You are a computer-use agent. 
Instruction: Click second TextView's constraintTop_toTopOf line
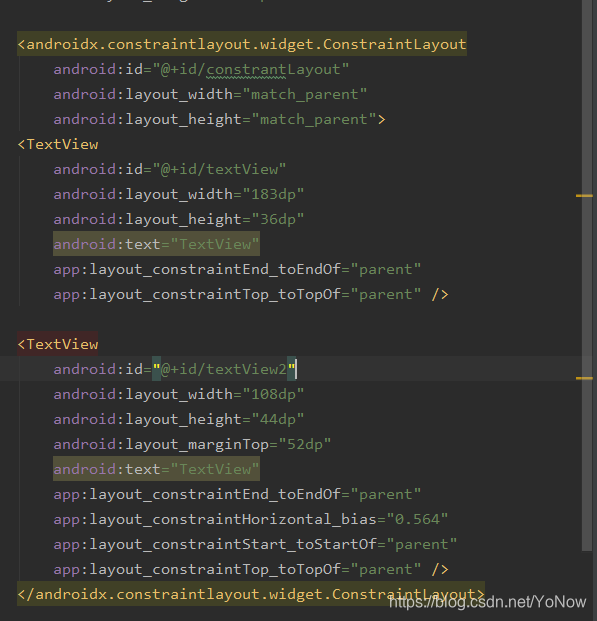(251, 569)
